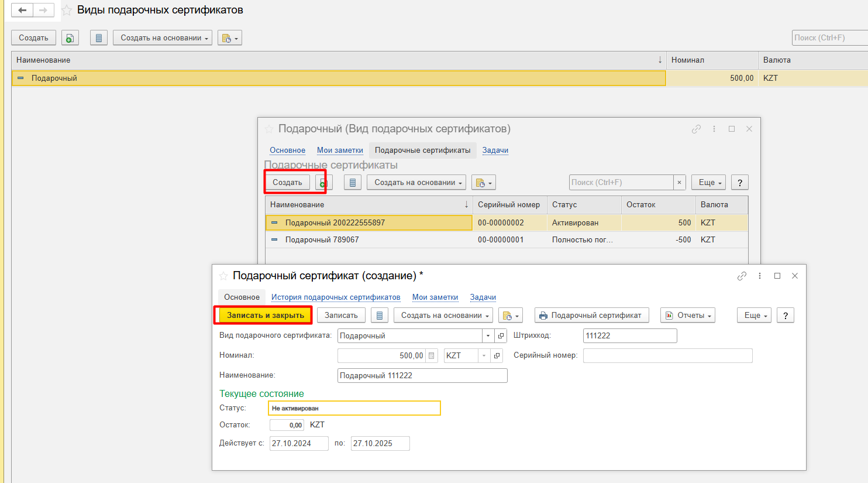Click the copy-item icon in the main toolbar
The height and width of the screenshot is (483, 868).
click(70, 38)
